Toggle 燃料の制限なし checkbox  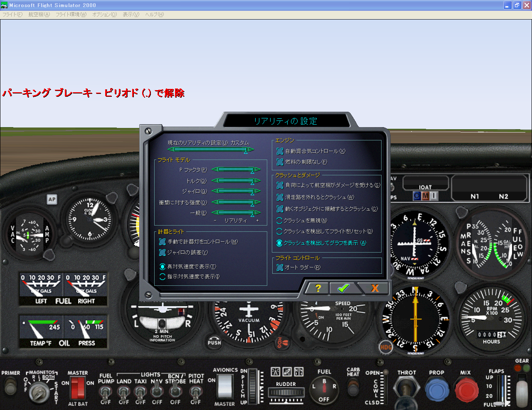pyautogui.click(x=280, y=162)
